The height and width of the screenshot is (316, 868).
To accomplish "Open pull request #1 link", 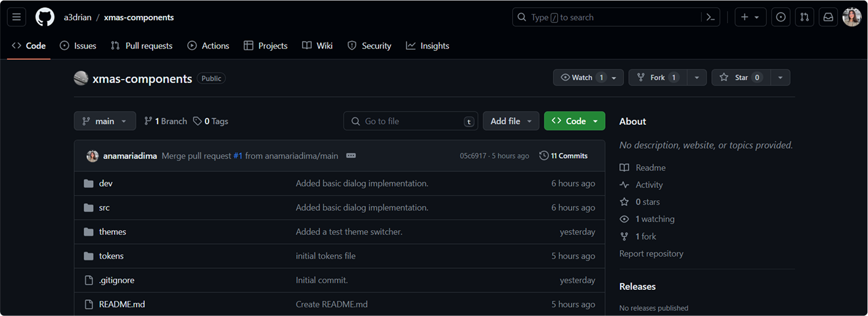I will point(238,156).
